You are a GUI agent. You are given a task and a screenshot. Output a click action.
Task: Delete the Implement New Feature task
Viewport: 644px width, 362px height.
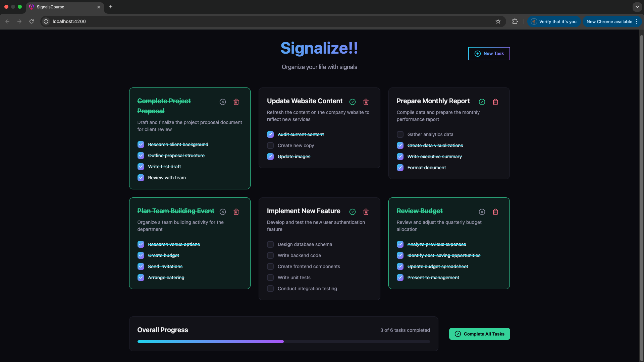(x=366, y=212)
